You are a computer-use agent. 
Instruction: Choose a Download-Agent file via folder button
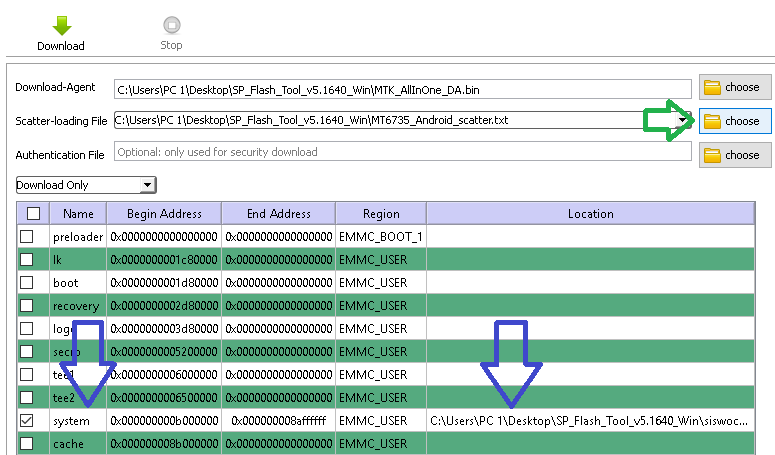(x=735, y=87)
